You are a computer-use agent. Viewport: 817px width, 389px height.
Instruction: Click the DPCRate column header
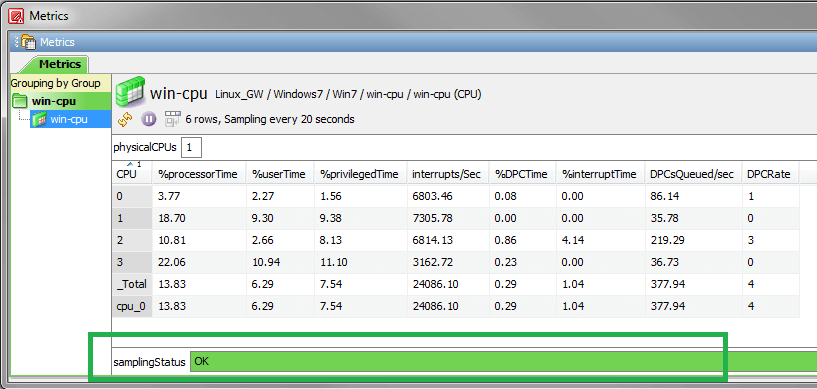pyautogui.click(x=771, y=174)
